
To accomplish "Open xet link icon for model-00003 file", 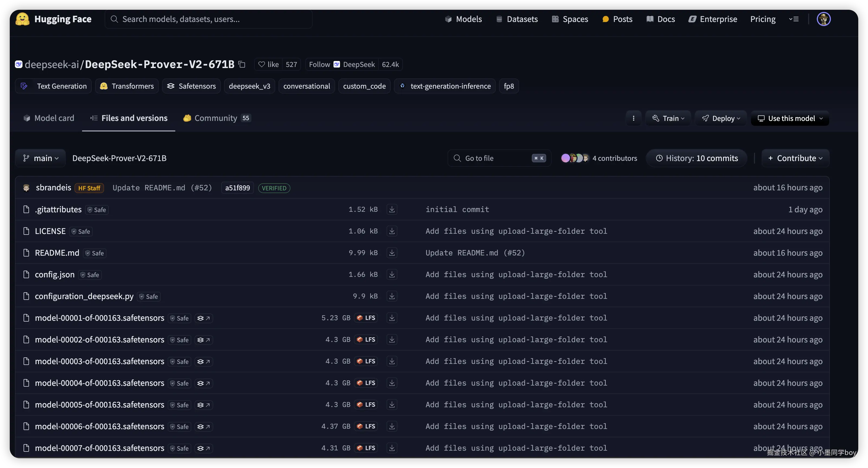I will click(203, 361).
